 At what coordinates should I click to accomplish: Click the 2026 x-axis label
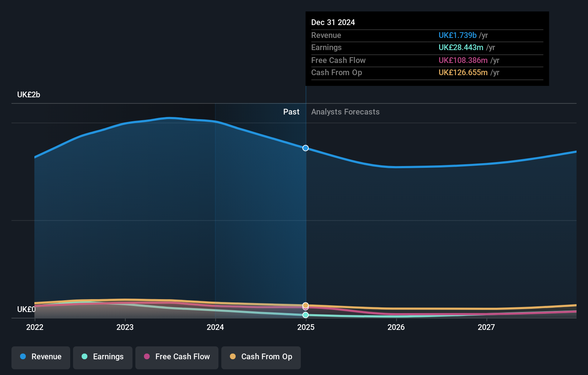click(x=396, y=327)
